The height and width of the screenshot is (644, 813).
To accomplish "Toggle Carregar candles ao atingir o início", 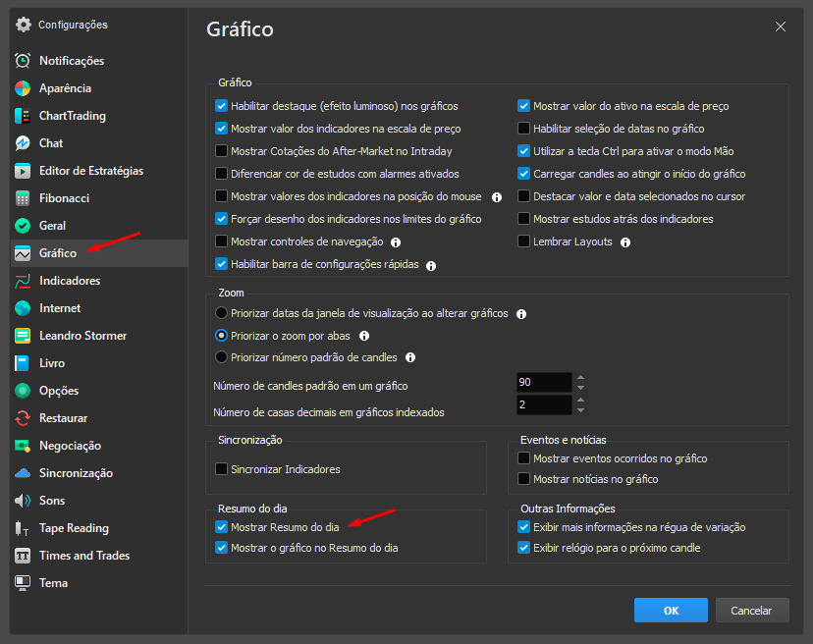I will click(x=523, y=174).
